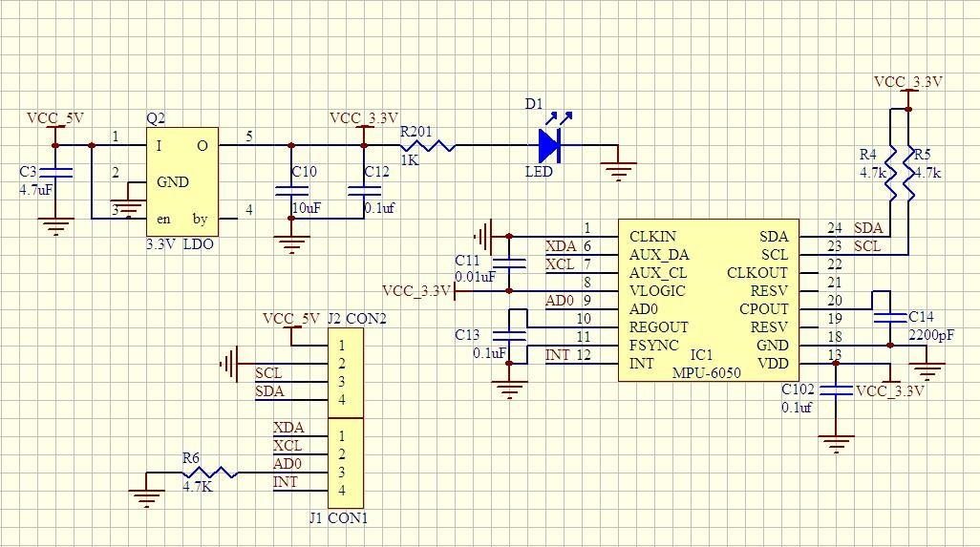980x547 pixels.
Task: Select the C11 0.01uF capacitor symbol
Action: [x=509, y=263]
